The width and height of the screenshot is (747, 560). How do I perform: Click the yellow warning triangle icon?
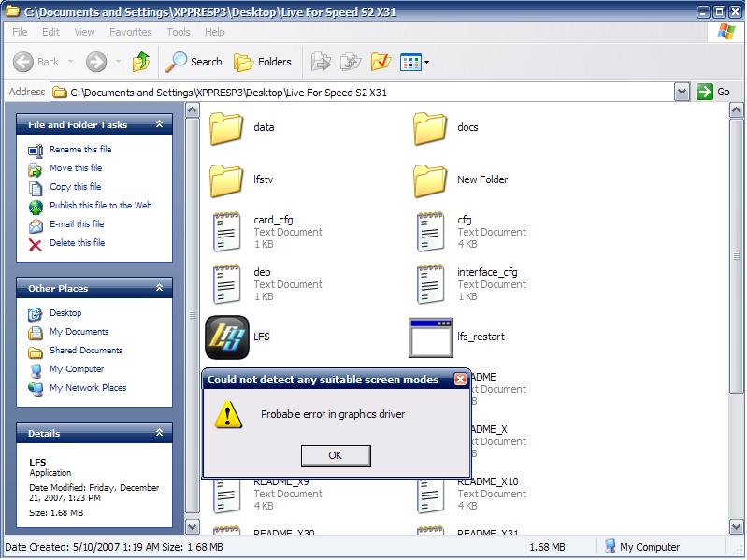click(x=228, y=414)
